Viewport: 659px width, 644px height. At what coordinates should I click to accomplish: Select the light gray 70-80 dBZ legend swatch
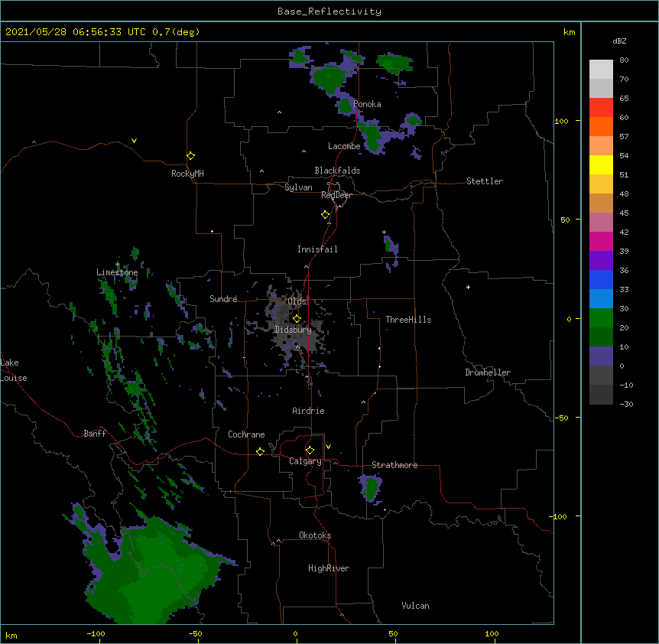(601, 70)
